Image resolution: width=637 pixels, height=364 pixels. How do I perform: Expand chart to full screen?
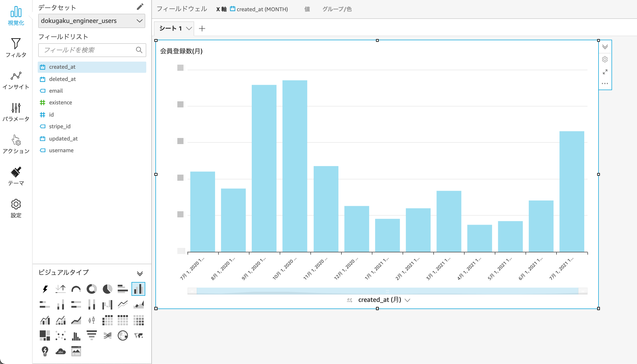click(x=605, y=72)
